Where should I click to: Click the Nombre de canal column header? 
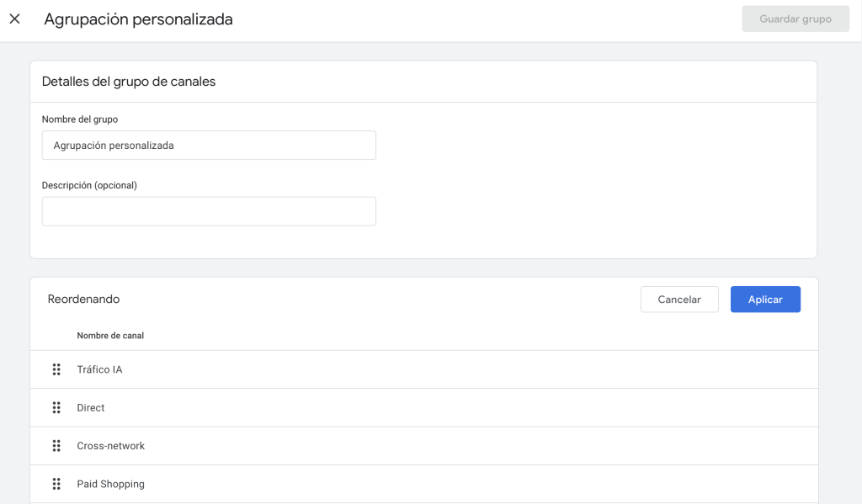coord(110,336)
